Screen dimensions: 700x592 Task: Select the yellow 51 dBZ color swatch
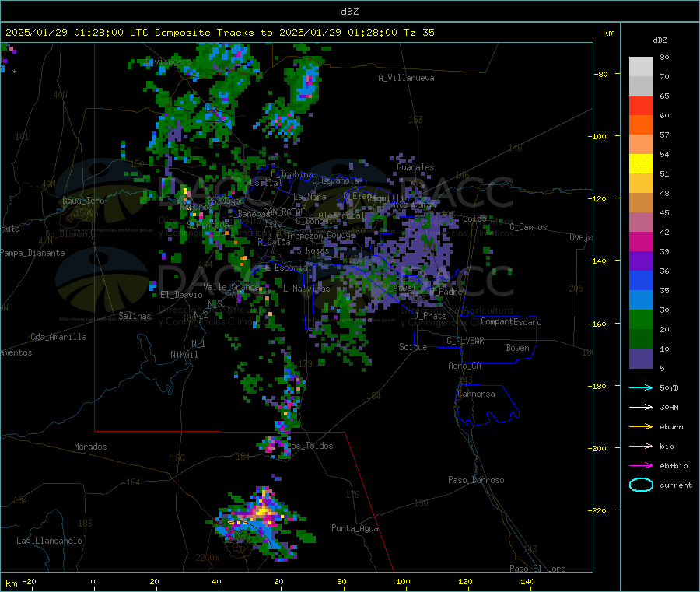coord(641,164)
